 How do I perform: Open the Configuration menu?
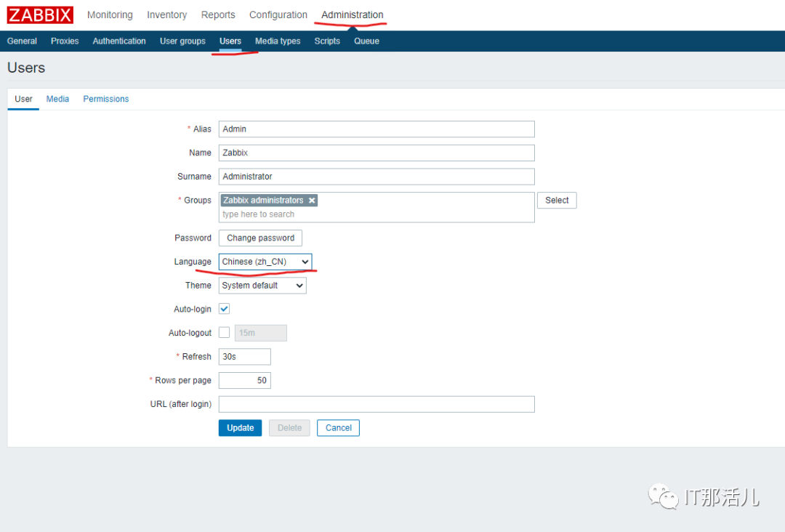pos(278,15)
